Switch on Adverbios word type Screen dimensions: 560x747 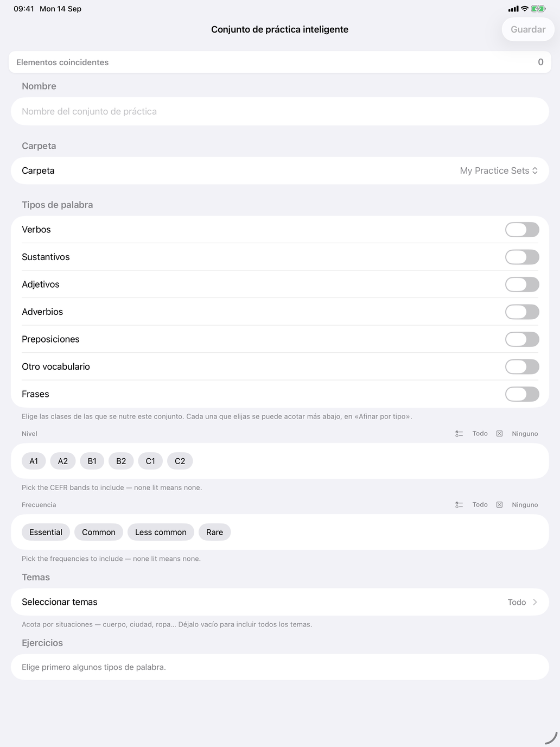(x=522, y=312)
